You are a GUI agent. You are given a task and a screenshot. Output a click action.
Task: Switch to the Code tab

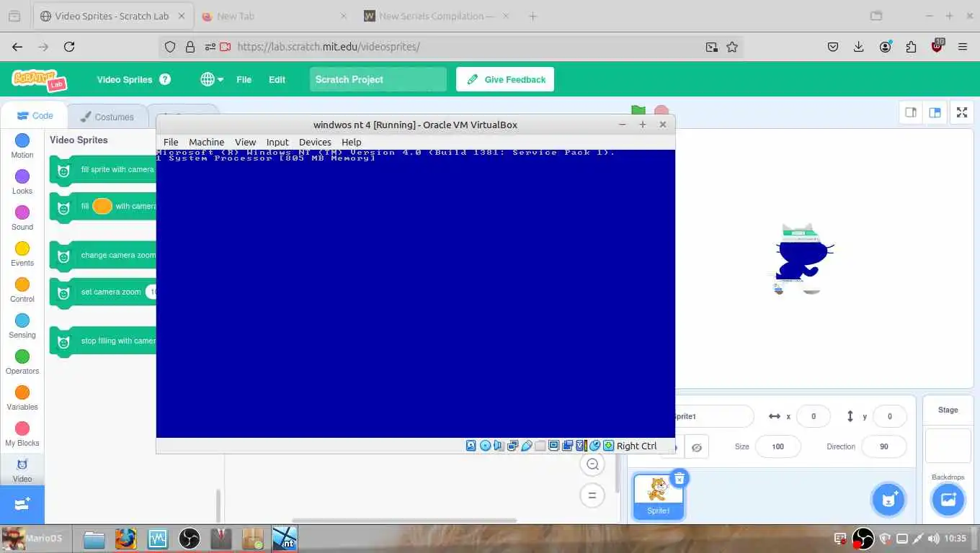pos(35,115)
